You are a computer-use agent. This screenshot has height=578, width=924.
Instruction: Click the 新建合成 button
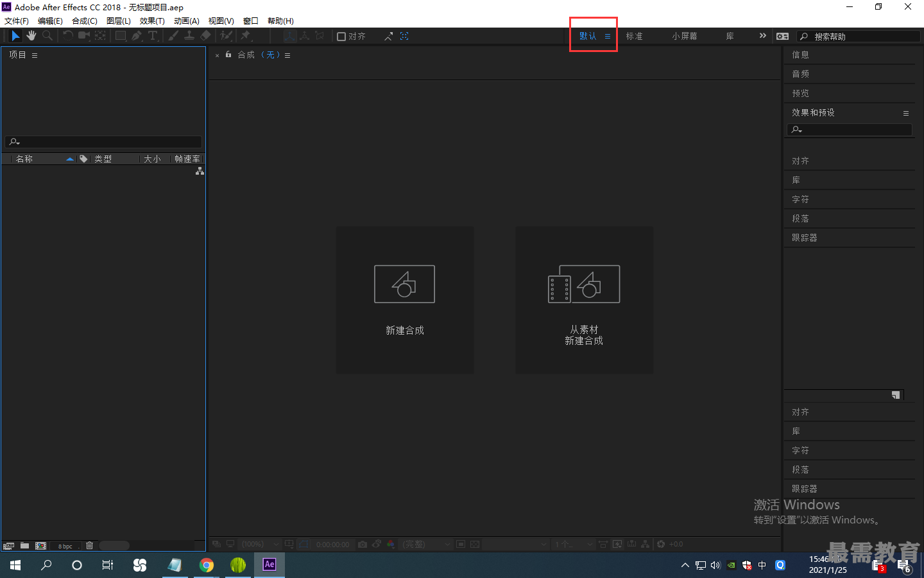coord(405,300)
